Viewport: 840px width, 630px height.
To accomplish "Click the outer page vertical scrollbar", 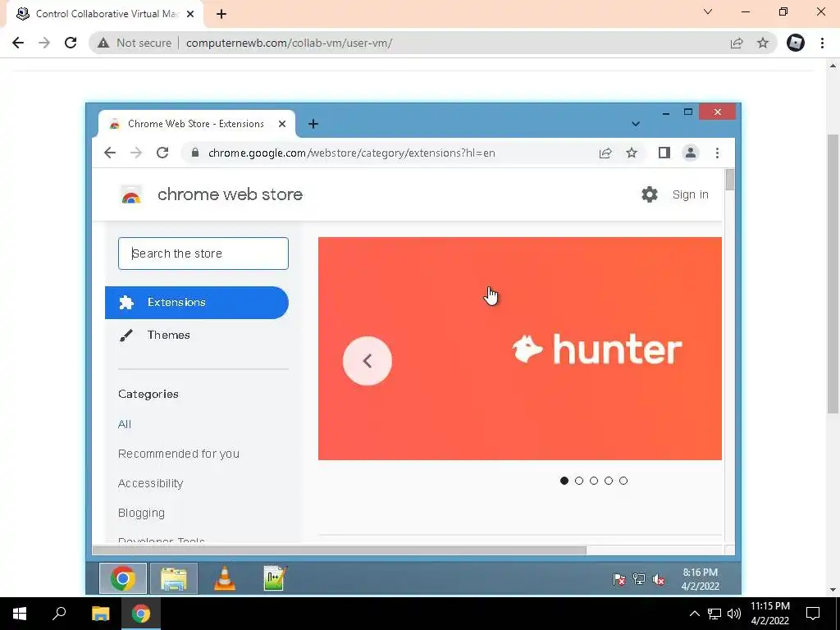I will click(833, 273).
